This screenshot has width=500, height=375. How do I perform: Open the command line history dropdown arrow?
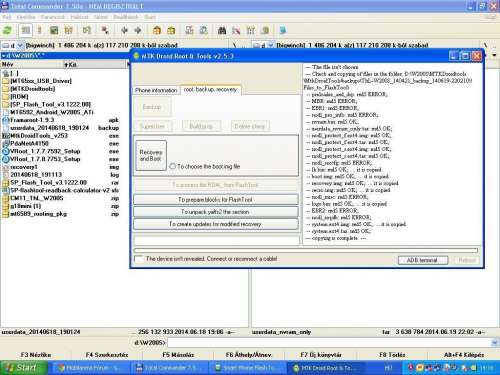pos(494,342)
